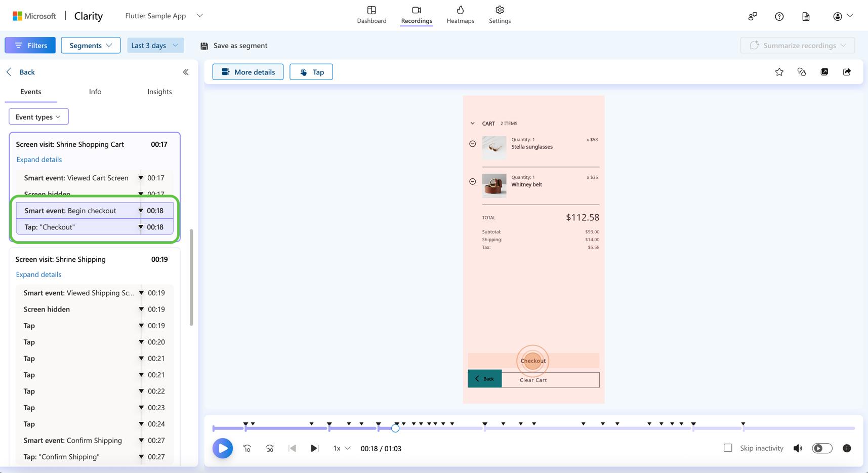Image resolution: width=868 pixels, height=473 pixels.
Task: Mark this recording as favorite with the star
Action: [779, 72]
